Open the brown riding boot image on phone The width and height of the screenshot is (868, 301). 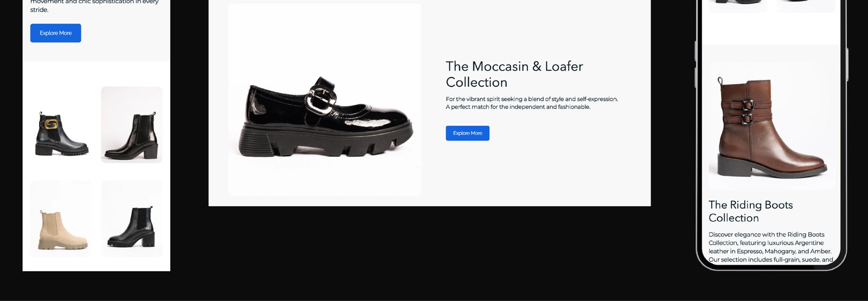pyautogui.click(x=772, y=126)
